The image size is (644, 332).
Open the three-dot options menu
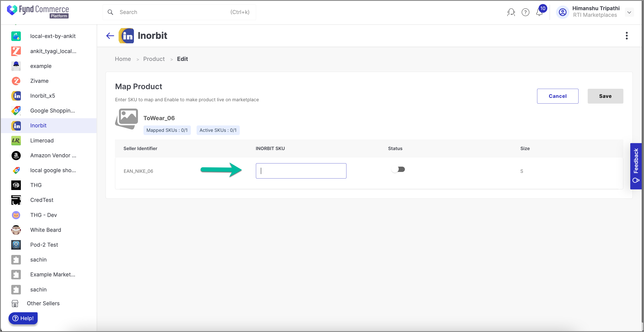coord(627,36)
